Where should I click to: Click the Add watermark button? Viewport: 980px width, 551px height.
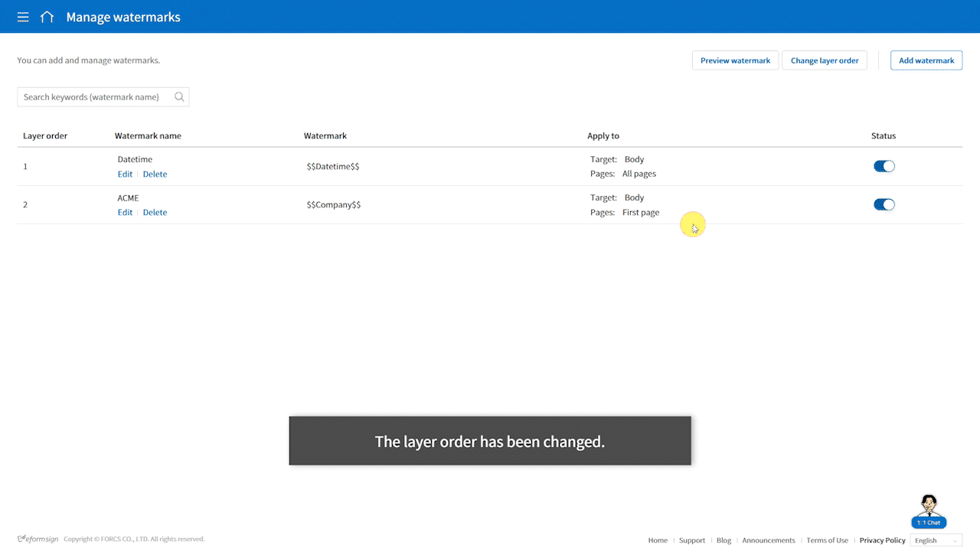[926, 60]
